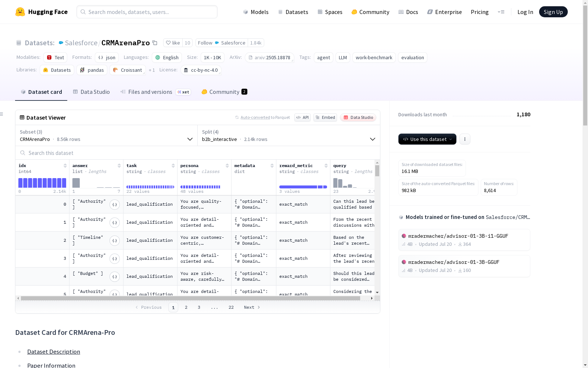Go to Models in top navigation
The width and height of the screenshot is (588, 368).
click(x=256, y=12)
